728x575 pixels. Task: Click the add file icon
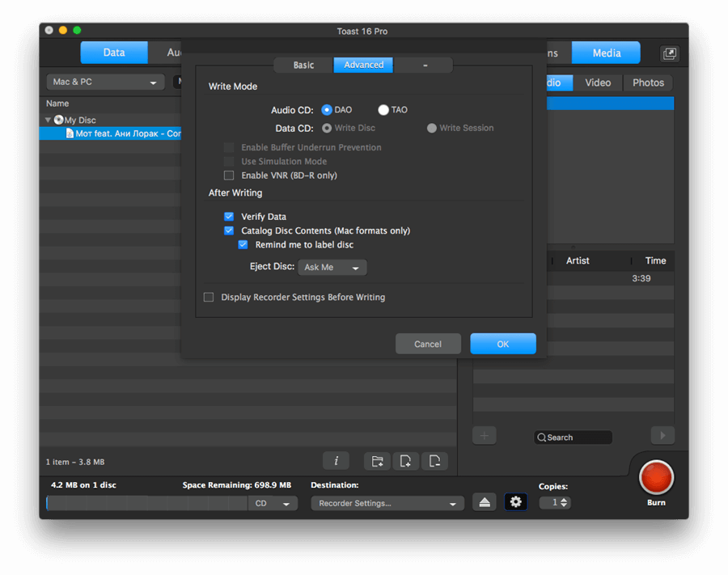tap(405, 461)
